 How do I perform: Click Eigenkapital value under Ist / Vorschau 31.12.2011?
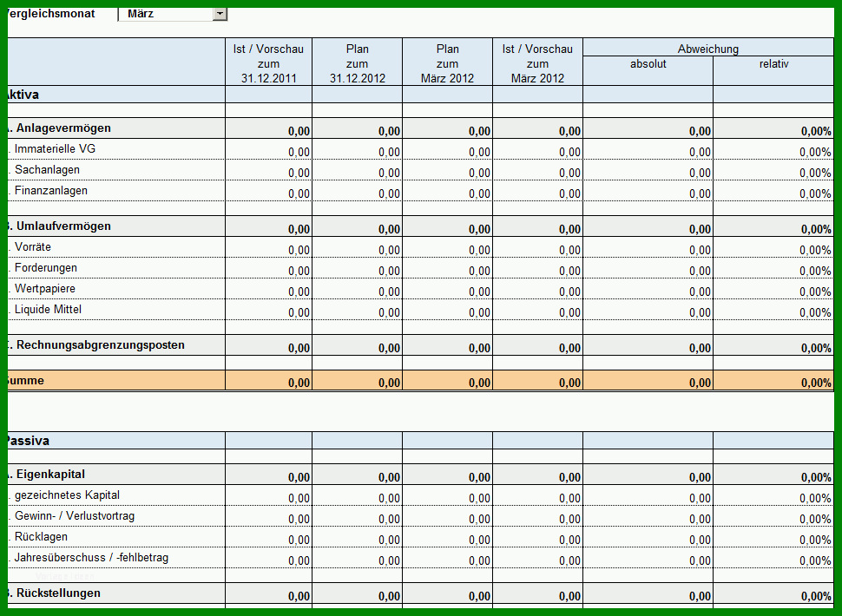point(299,477)
